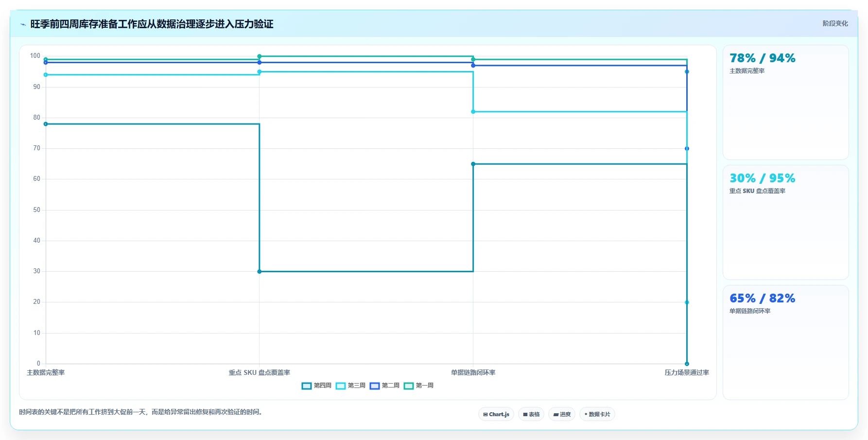
Task: Click the Chart.js tag chip
Action: [x=496, y=414]
